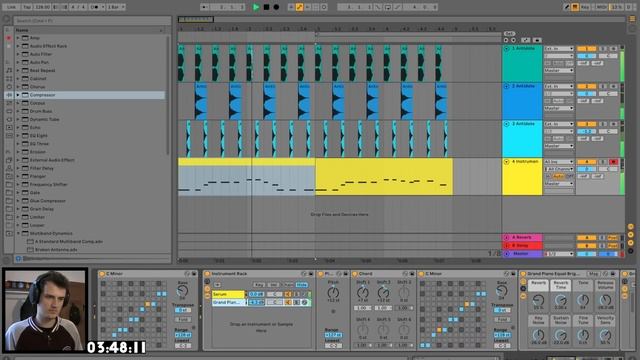This screenshot has width=640, height=360.
Task: Click the Set locator button
Action: [509, 33]
